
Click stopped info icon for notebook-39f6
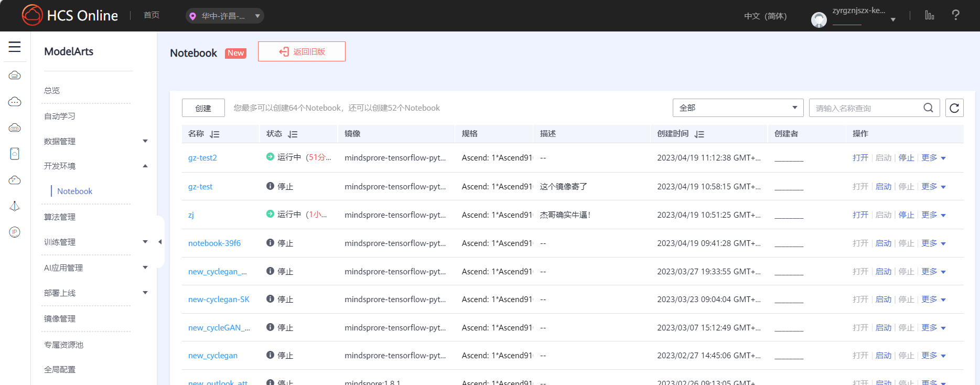pos(270,243)
